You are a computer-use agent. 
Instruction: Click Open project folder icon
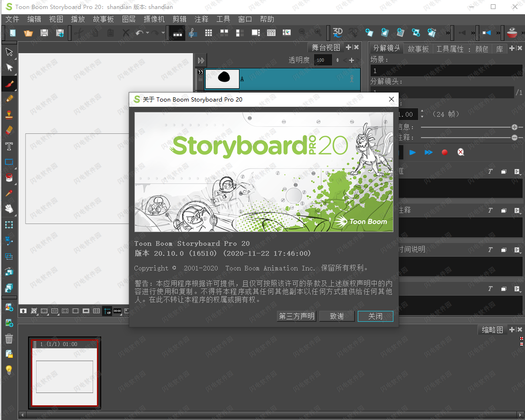click(29, 33)
